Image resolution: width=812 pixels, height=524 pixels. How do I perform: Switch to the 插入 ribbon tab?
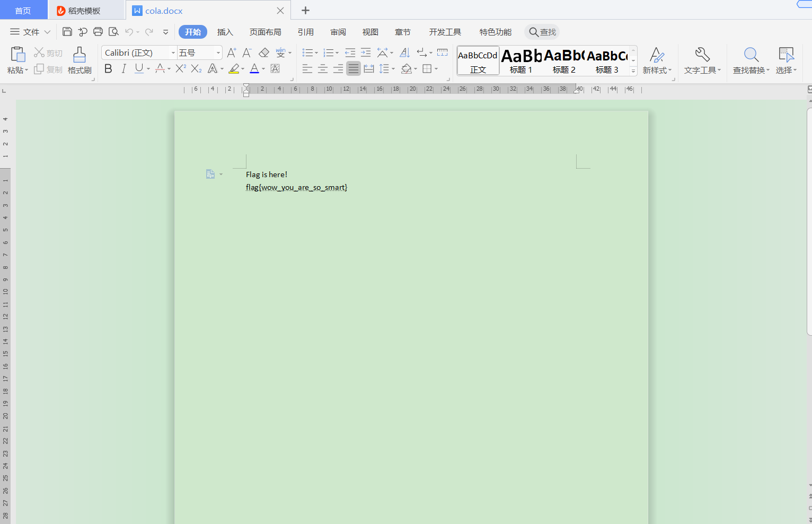[225, 32]
